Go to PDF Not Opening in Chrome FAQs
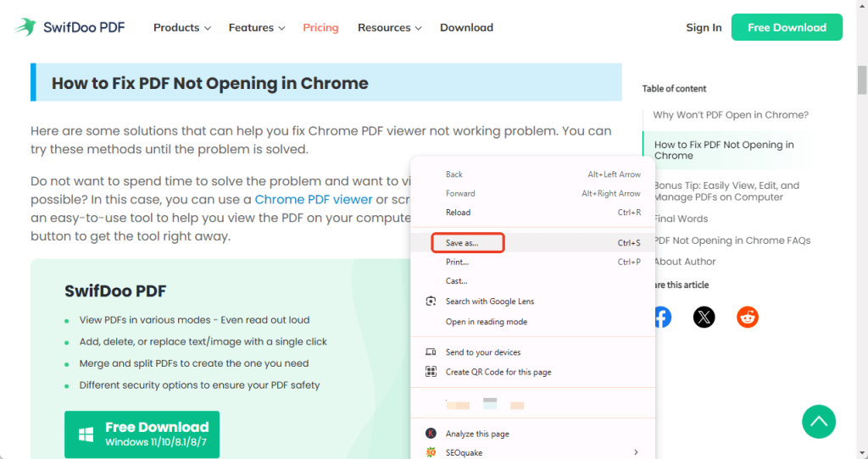Viewport: 868px width, 459px height. click(x=732, y=241)
